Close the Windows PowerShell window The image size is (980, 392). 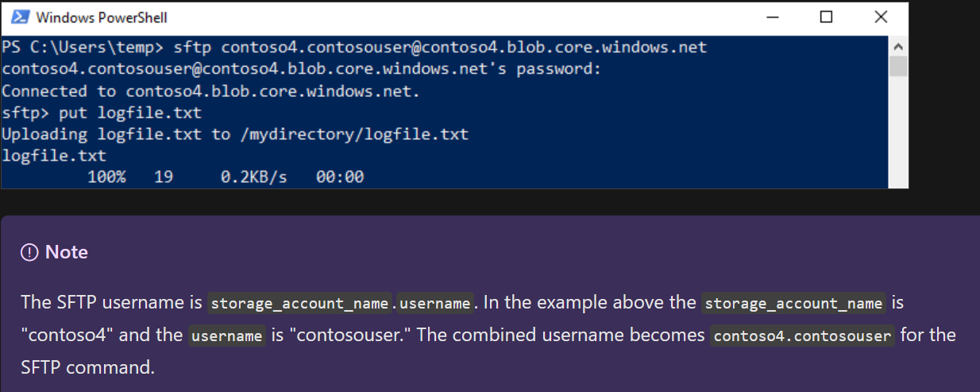click(881, 17)
